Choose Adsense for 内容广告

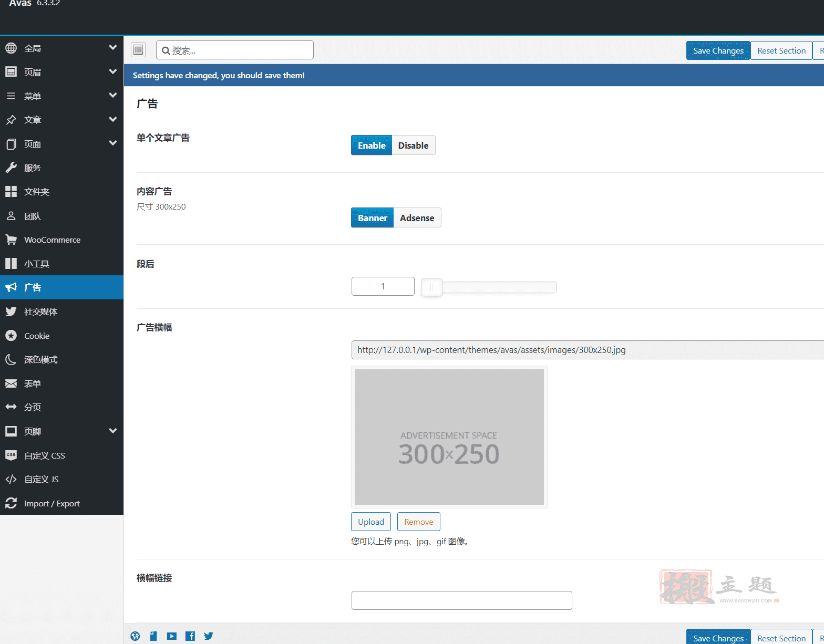pos(417,218)
